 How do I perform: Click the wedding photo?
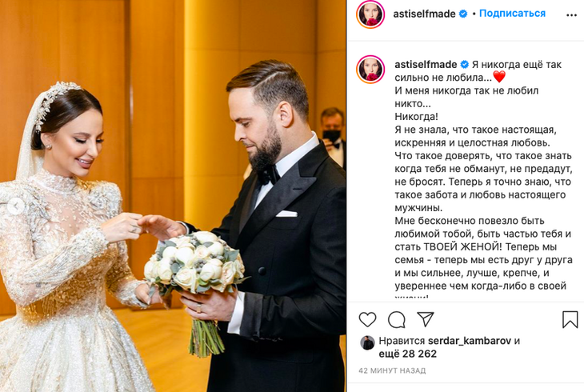coord(173,196)
